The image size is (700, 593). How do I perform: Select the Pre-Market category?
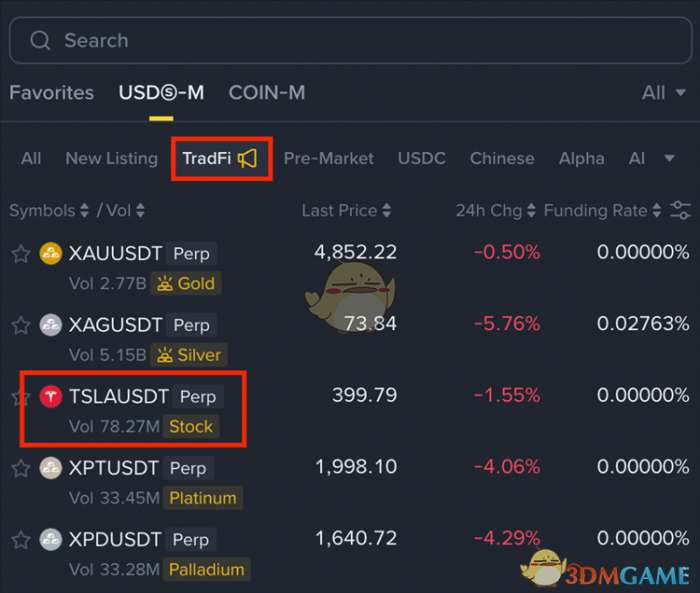coord(329,159)
